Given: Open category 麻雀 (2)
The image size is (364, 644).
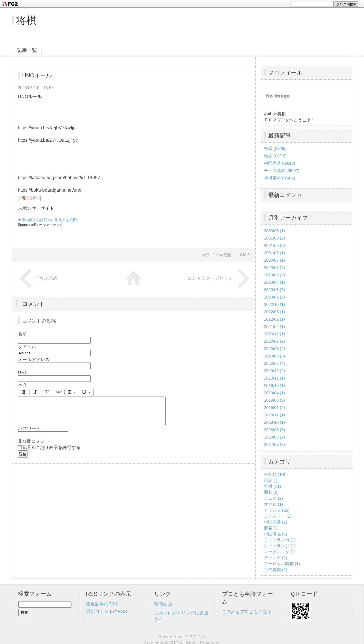Looking at the screenshot, I should (x=271, y=528).
